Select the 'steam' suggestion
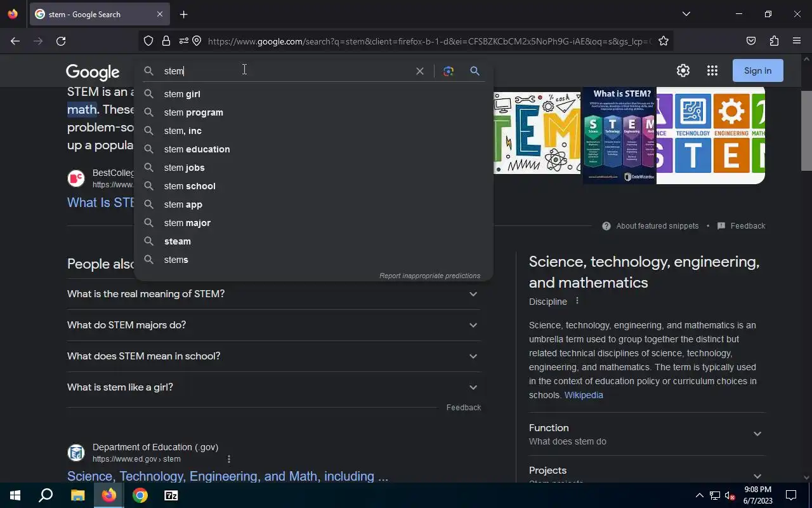The width and height of the screenshot is (812, 508). coord(313,241)
